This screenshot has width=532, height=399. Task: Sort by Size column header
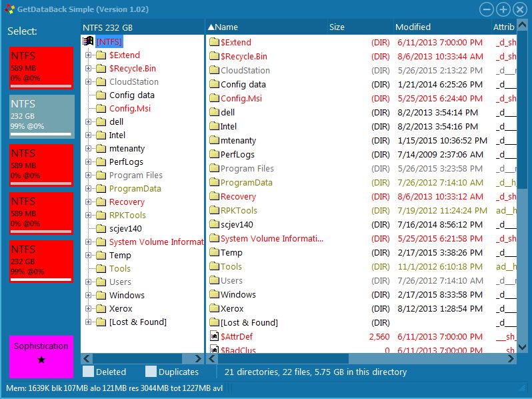337,27
